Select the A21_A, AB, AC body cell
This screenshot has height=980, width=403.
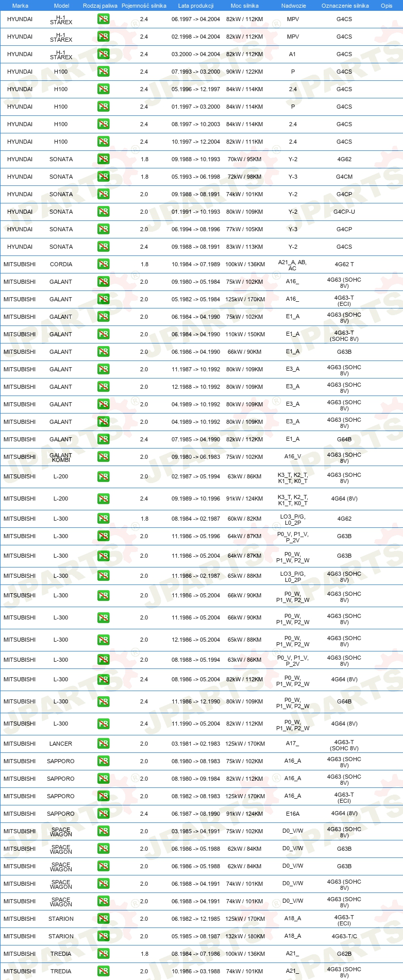click(x=293, y=265)
